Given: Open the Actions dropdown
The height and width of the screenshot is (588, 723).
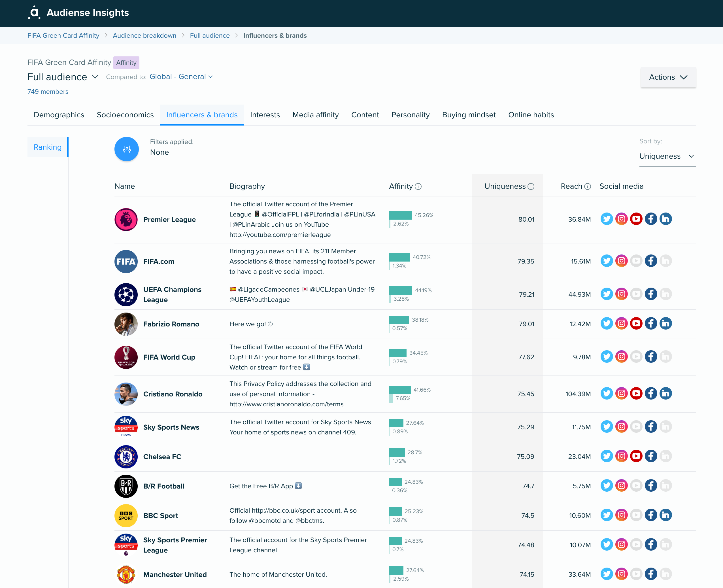Looking at the screenshot, I should pos(668,77).
